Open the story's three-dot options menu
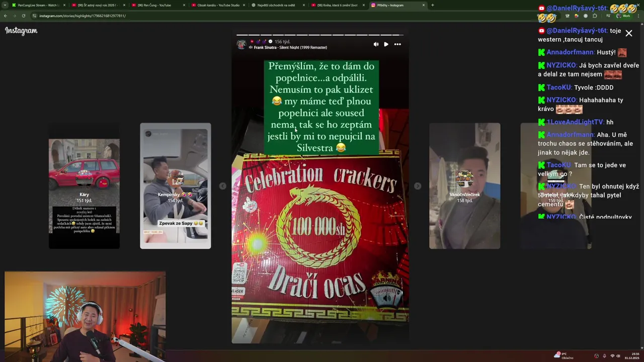 click(397, 44)
